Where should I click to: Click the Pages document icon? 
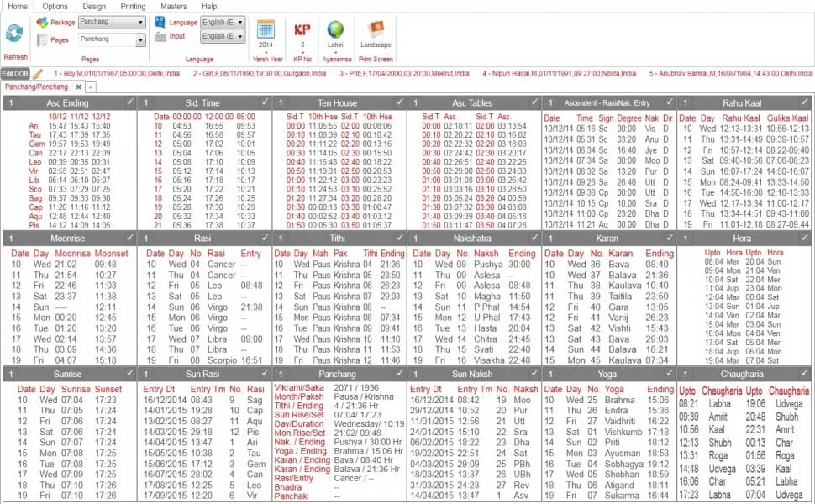(x=42, y=40)
